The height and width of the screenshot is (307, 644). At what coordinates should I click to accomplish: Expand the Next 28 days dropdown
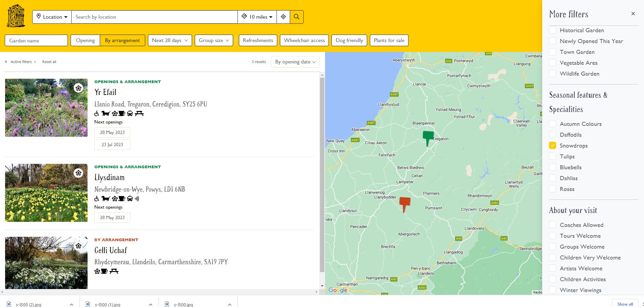[170, 40]
